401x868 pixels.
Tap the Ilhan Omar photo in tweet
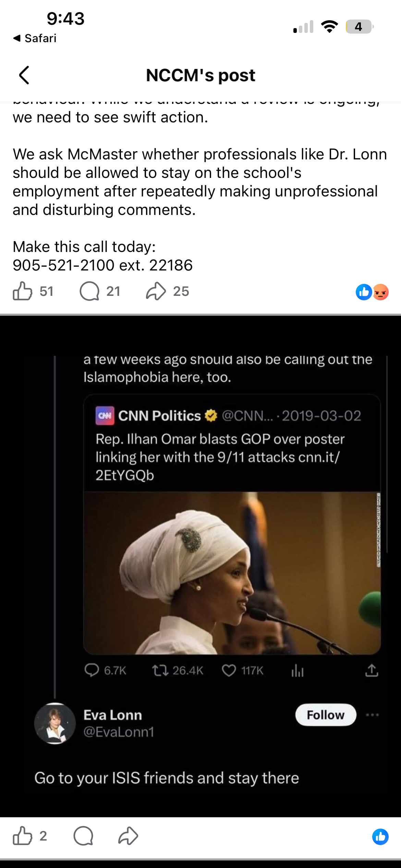point(232,573)
